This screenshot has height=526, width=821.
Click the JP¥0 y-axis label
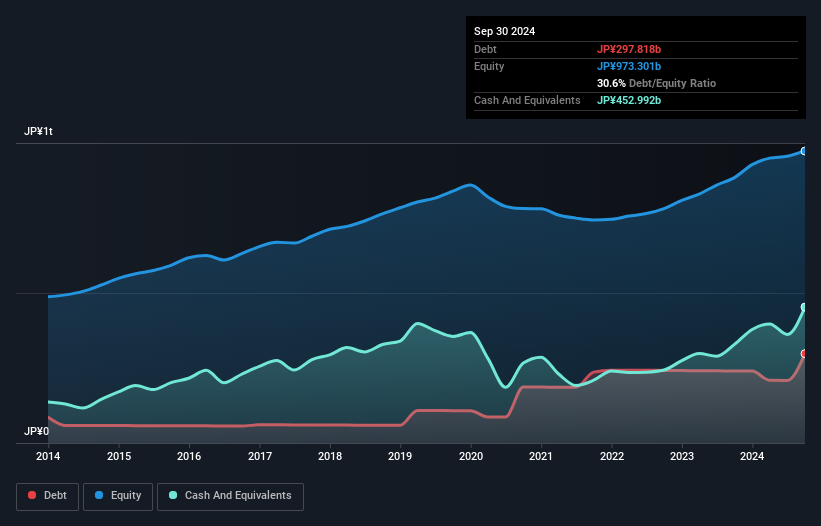(36, 432)
